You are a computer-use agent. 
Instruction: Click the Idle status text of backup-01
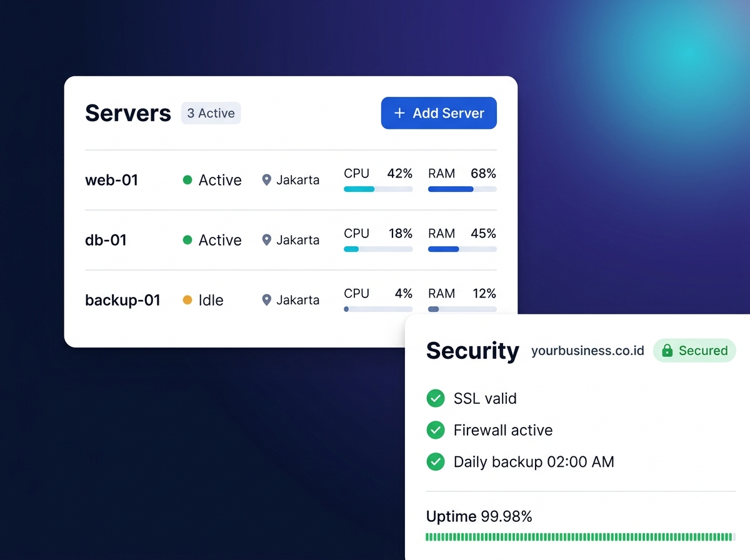pyautogui.click(x=211, y=300)
